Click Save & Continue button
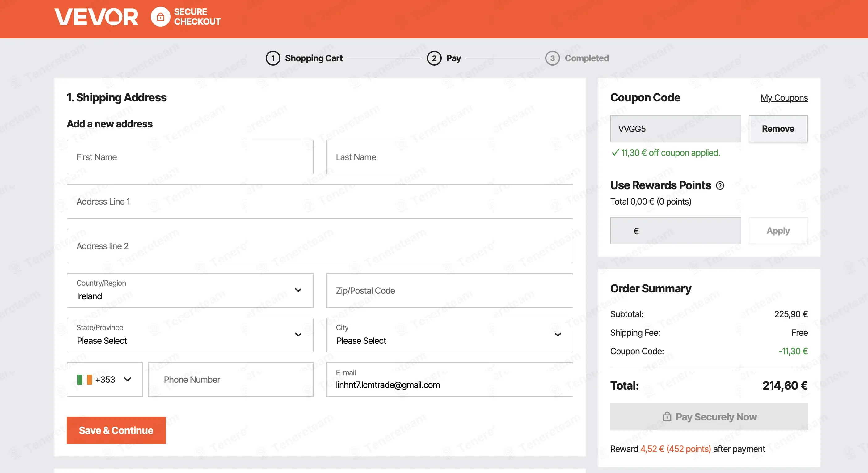 (116, 430)
